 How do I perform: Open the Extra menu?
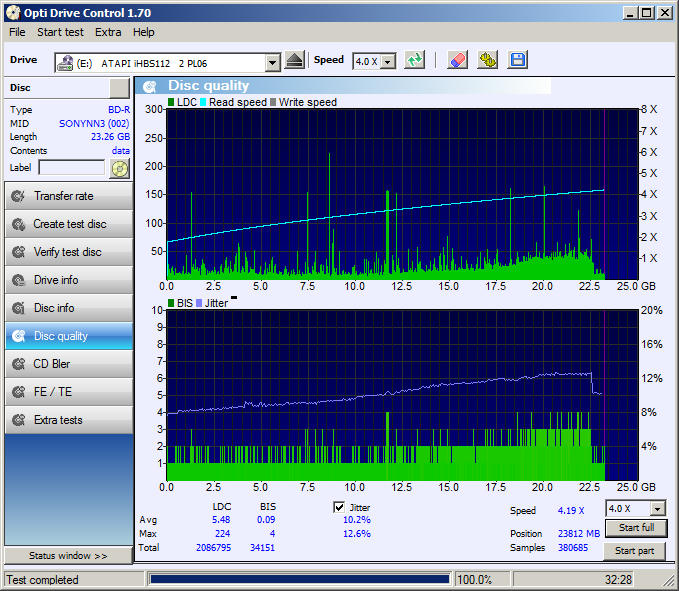click(x=108, y=32)
